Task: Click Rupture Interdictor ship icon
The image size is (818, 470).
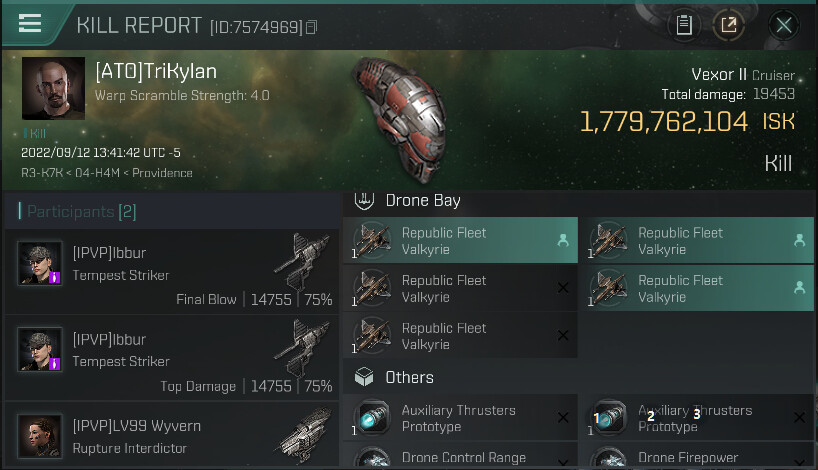Action: [303, 435]
